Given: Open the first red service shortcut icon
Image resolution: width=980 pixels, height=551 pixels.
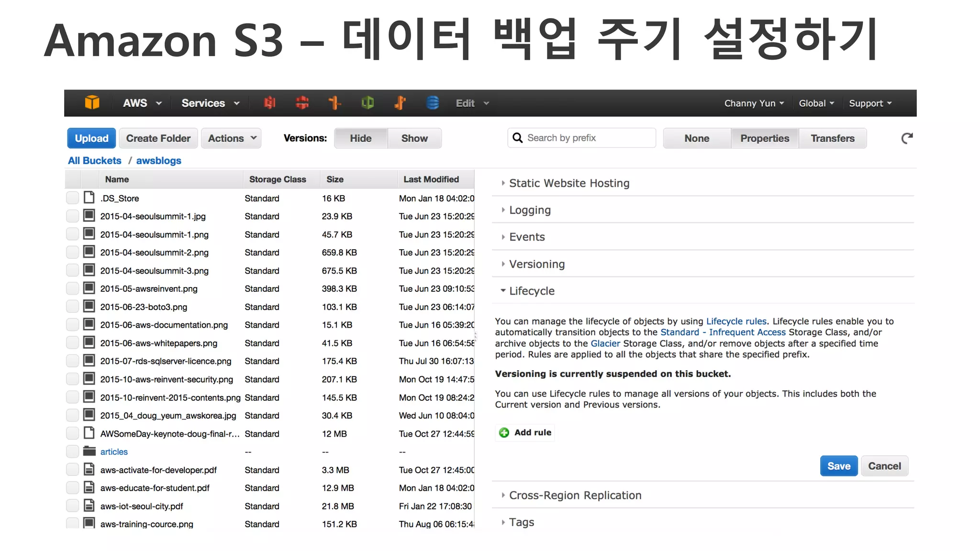Looking at the screenshot, I should (270, 103).
